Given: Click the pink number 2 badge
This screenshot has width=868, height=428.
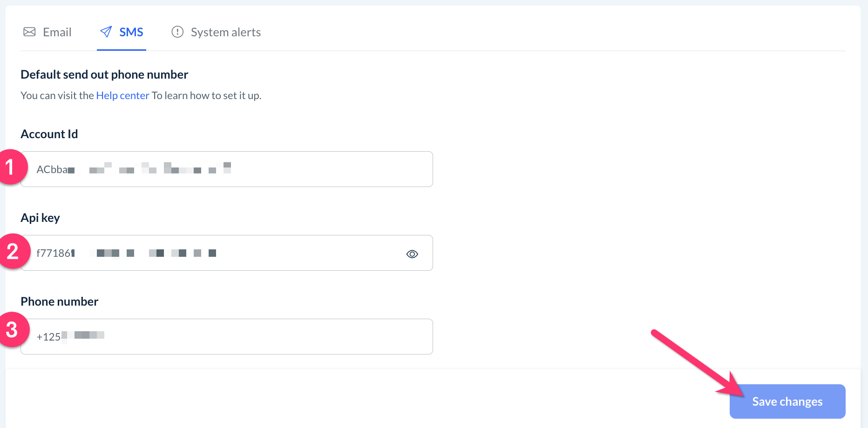Looking at the screenshot, I should (13, 251).
